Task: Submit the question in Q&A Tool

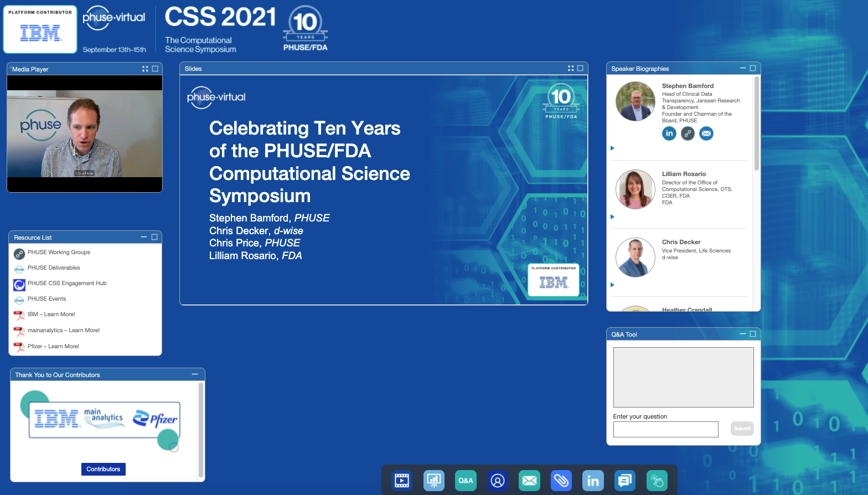Action: [742, 429]
